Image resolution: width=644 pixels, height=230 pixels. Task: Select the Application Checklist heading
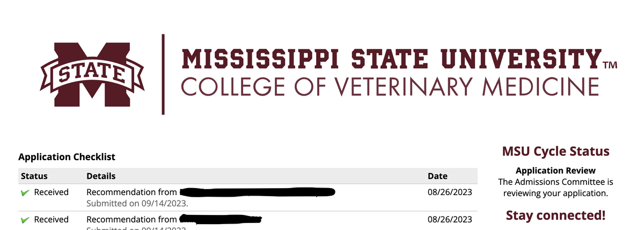[67, 157]
